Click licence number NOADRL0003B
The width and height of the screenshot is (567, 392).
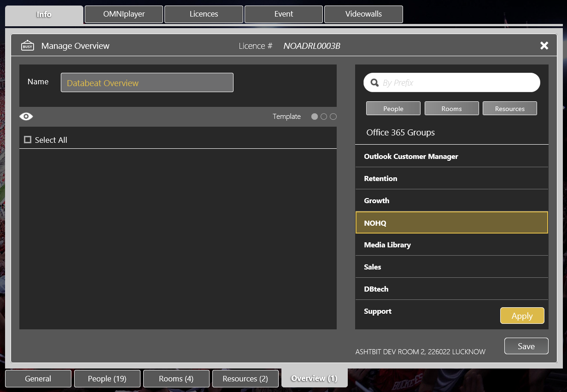tap(312, 46)
